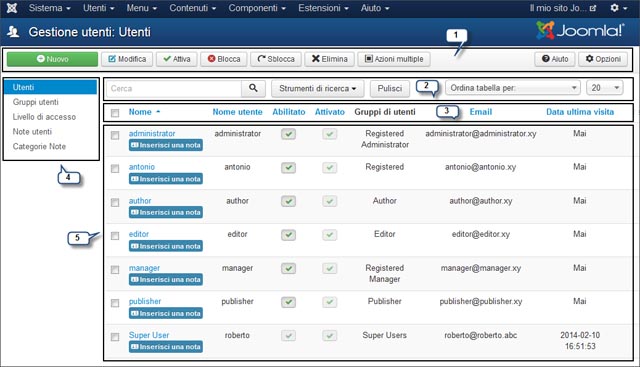Open Azioni multiple batch dialog
This screenshot has height=367, width=640.
(x=394, y=59)
